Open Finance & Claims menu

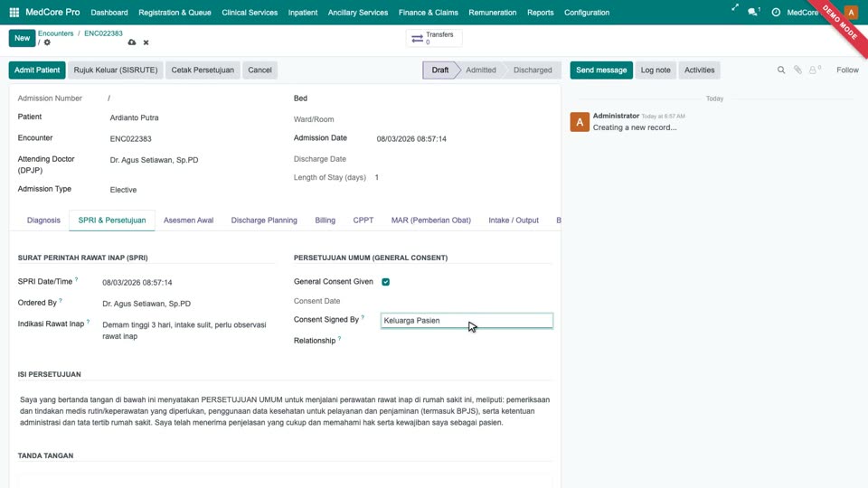(x=428, y=12)
